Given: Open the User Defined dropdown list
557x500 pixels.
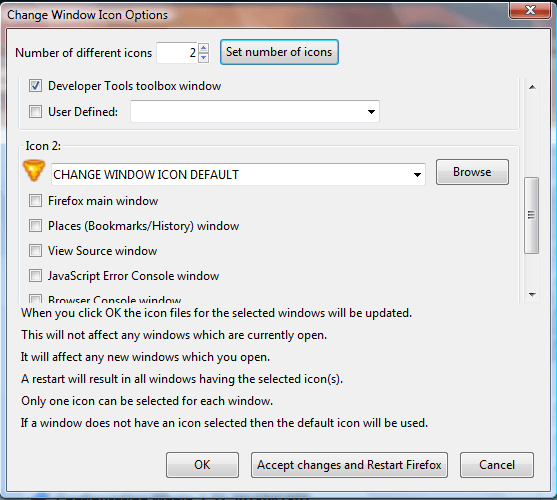Looking at the screenshot, I should (x=255, y=112).
